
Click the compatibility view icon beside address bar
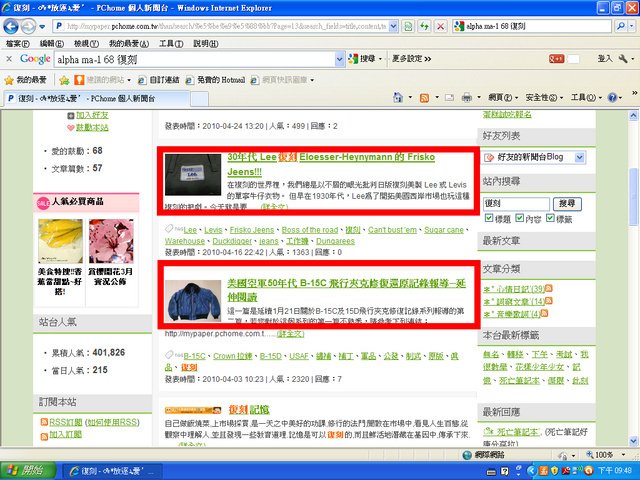[408, 27]
